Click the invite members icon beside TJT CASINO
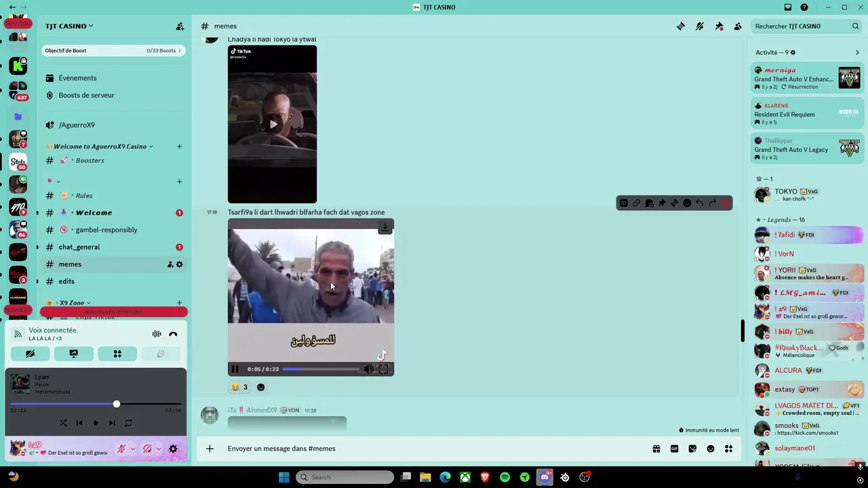This screenshot has height=488, width=868. (x=180, y=26)
